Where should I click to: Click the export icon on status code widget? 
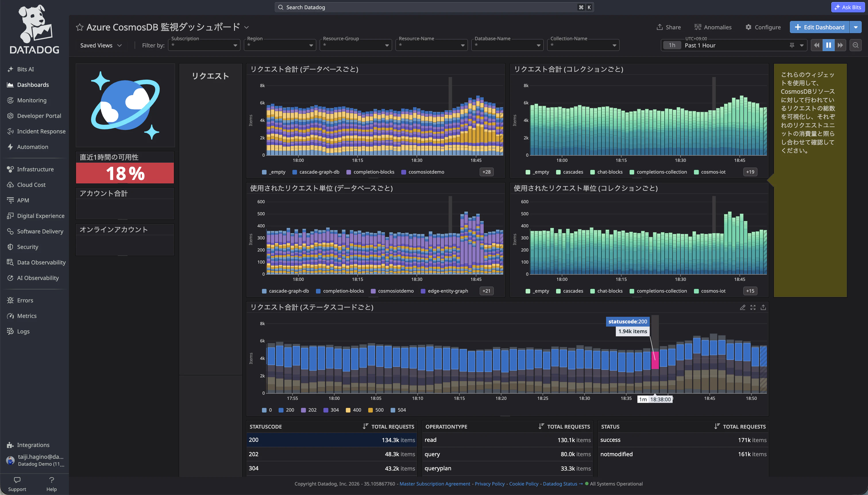[x=763, y=307]
